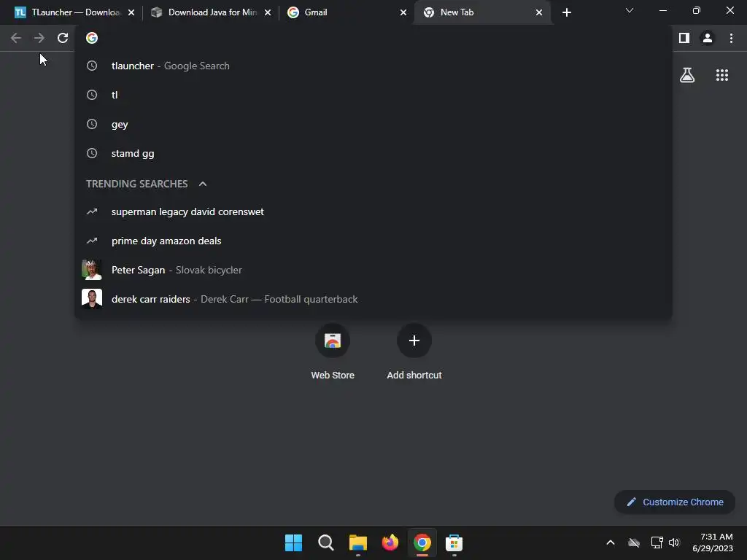The image size is (747, 560).
Task: Select the derek carr raiders suggestion
Action: click(x=373, y=299)
